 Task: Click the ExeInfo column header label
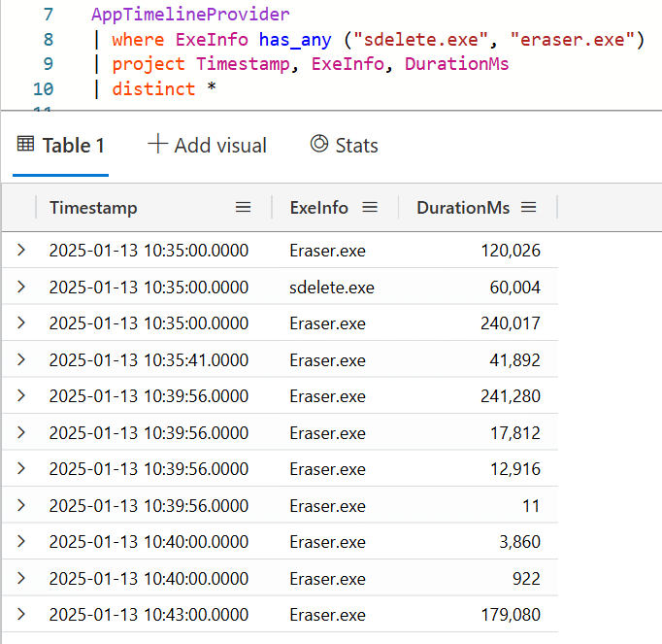pos(318,208)
